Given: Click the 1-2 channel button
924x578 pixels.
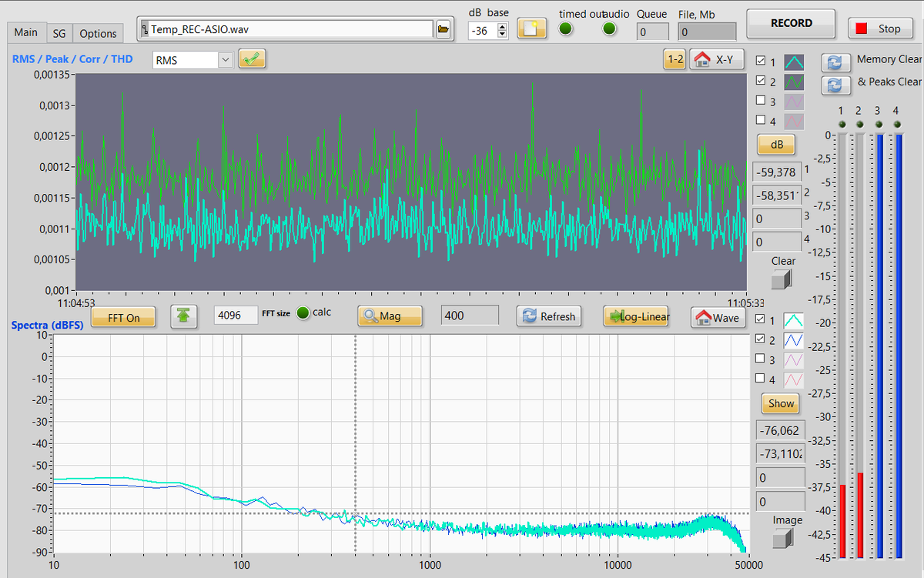Looking at the screenshot, I should [675, 59].
